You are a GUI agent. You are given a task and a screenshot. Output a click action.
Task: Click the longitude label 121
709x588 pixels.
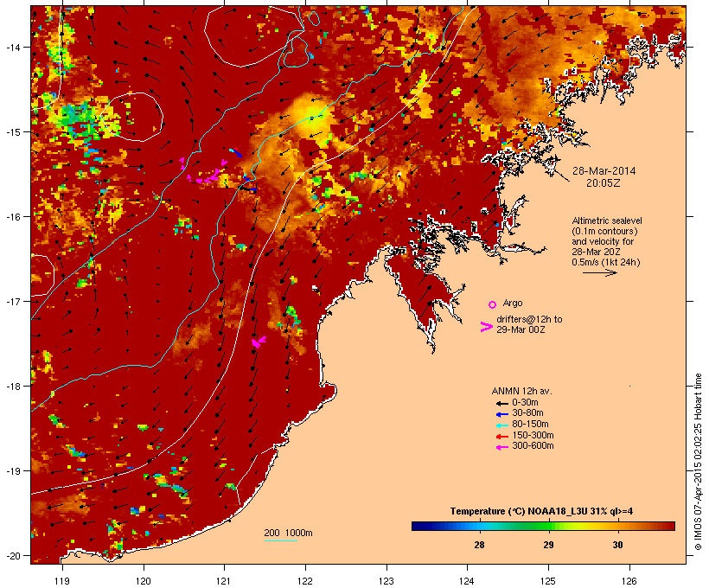224,580
